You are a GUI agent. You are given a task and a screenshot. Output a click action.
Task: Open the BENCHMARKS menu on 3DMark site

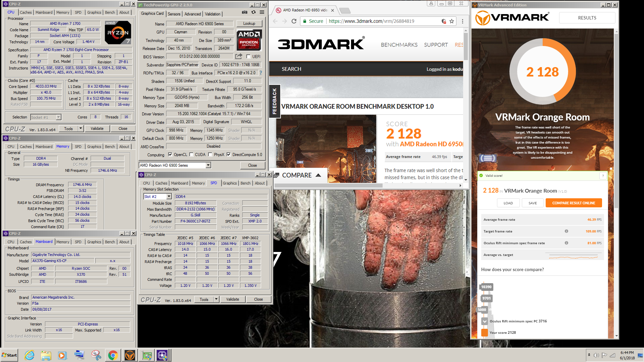tap(399, 45)
